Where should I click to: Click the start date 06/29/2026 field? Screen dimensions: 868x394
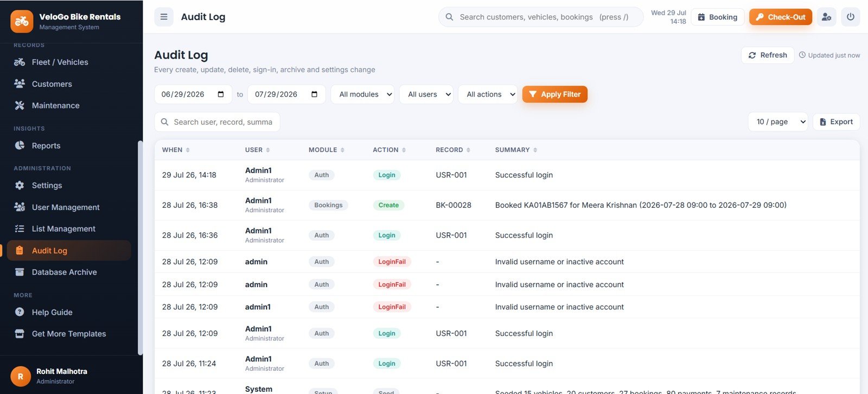coord(193,94)
